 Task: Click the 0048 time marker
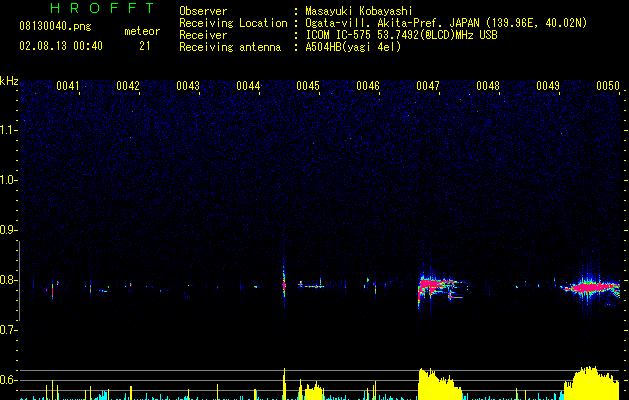tap(488, 86)
